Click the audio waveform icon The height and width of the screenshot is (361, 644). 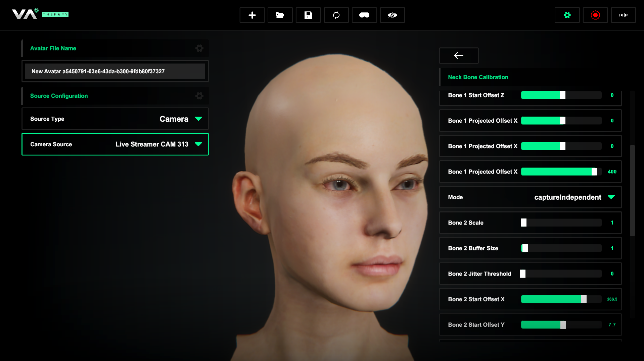[x=623, y=15]
